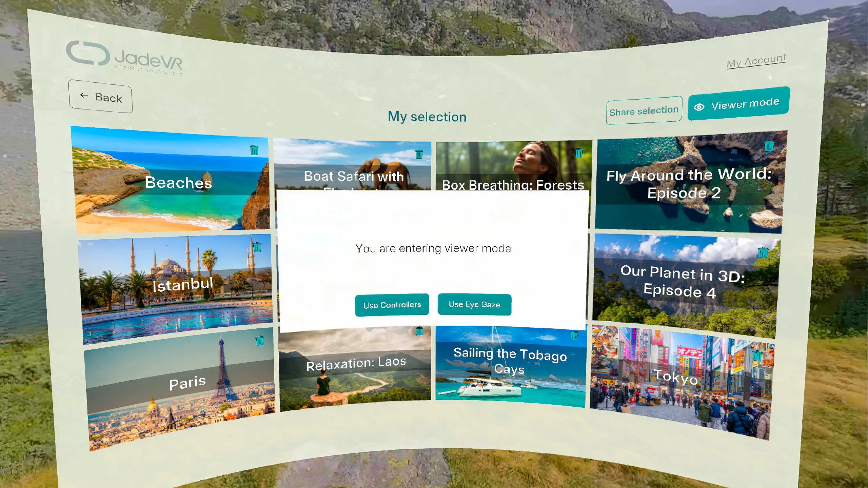Remove Box Breathing: Forests via trash icon

click(579, 152)
